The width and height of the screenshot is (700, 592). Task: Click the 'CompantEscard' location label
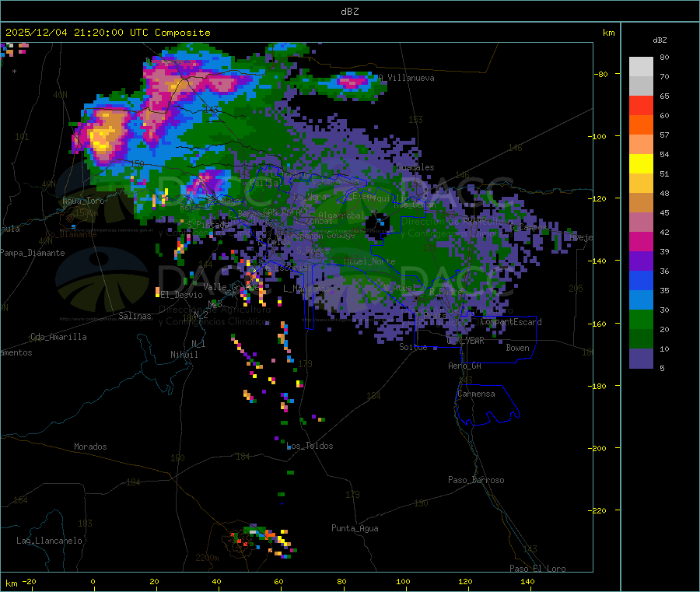(x=511, y=322)
